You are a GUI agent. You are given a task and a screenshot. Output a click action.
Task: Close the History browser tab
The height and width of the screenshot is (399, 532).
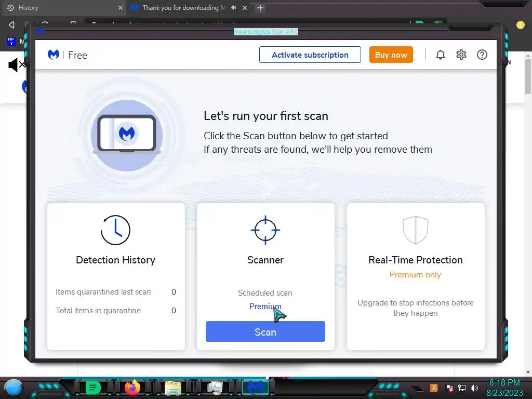pyautogui.click(x=120, y=7)
